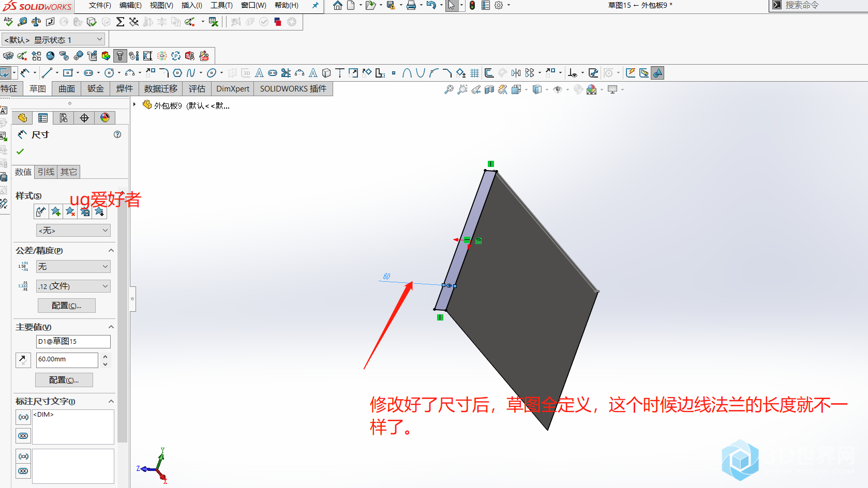The height and width of the screenshot is (488, 868).
Task: Open the tolerance type dropdown showing 无
Action: click(73, 266)
